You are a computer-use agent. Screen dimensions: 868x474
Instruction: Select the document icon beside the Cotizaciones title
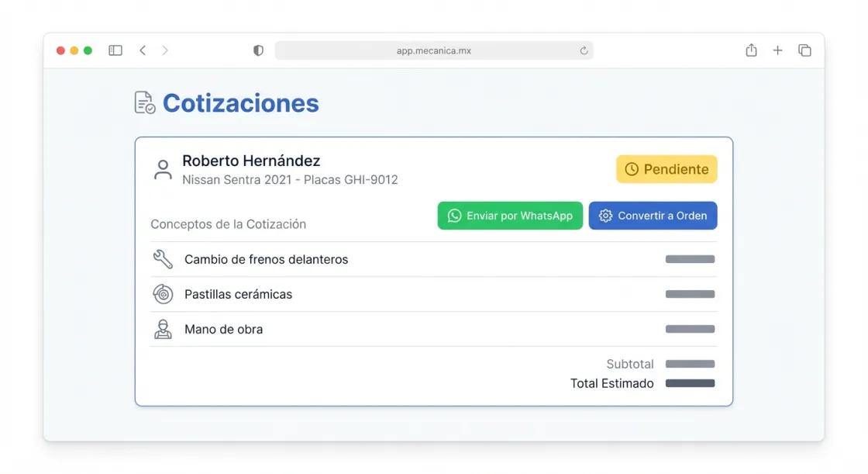click(143, 102)
